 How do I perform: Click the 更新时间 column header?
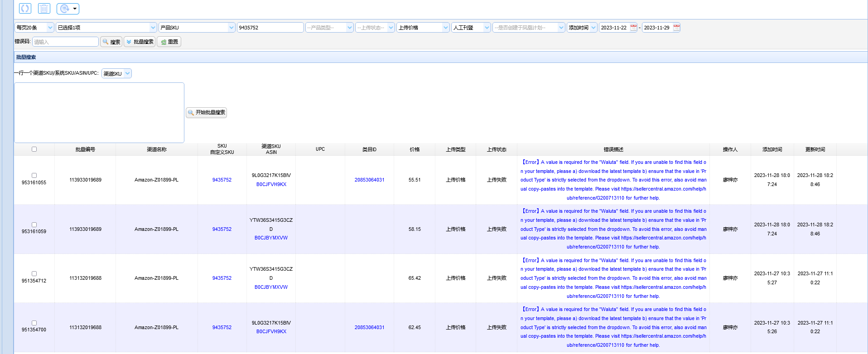click(815, 149)
